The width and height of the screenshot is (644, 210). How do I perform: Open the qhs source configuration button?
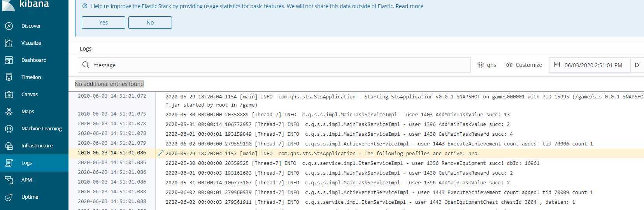(x=487, y=65)
